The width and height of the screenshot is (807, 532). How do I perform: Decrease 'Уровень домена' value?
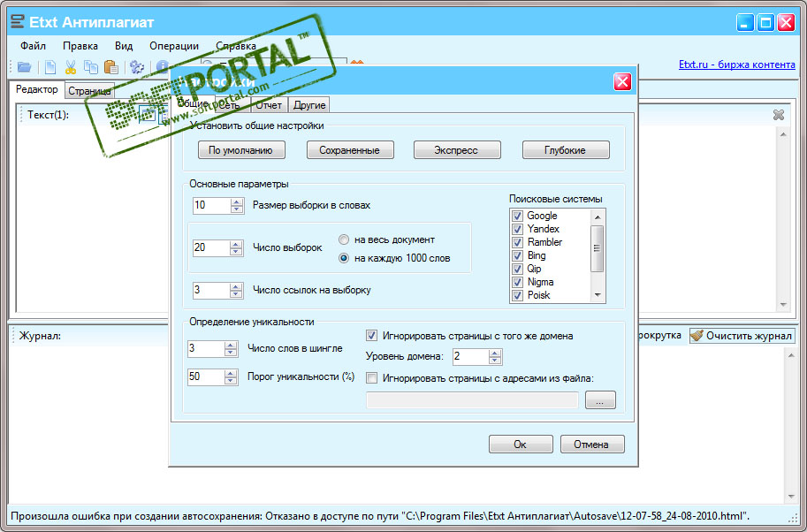[x=495, y=361]
